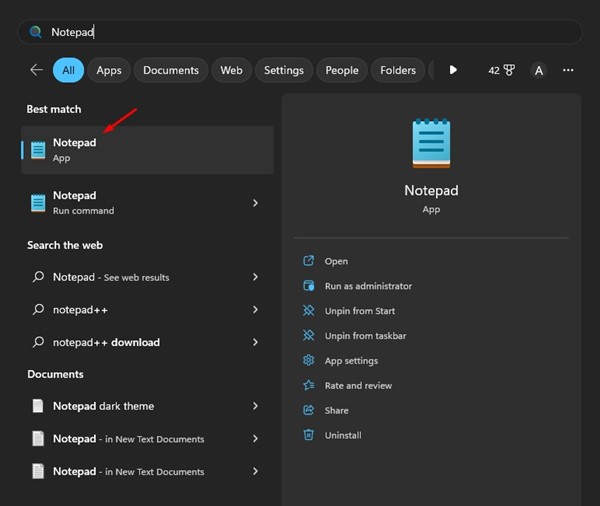Show more filter tabs with play arrow

[453, 70]
